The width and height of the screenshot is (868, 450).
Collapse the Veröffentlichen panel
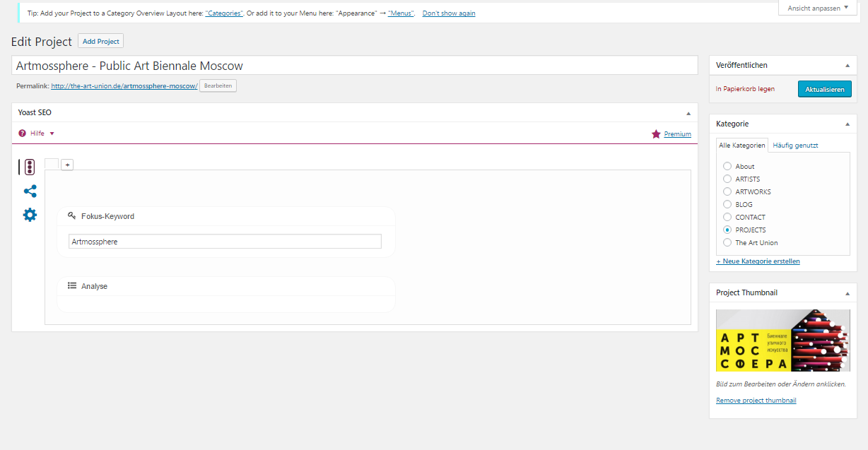click(x=847, y=65)
